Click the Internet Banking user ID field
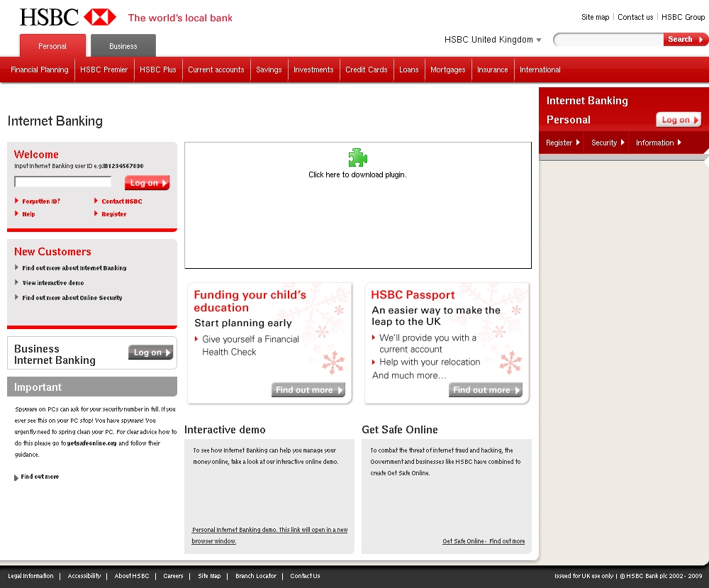This screenshot has width=709, height=588. point(63,182)
